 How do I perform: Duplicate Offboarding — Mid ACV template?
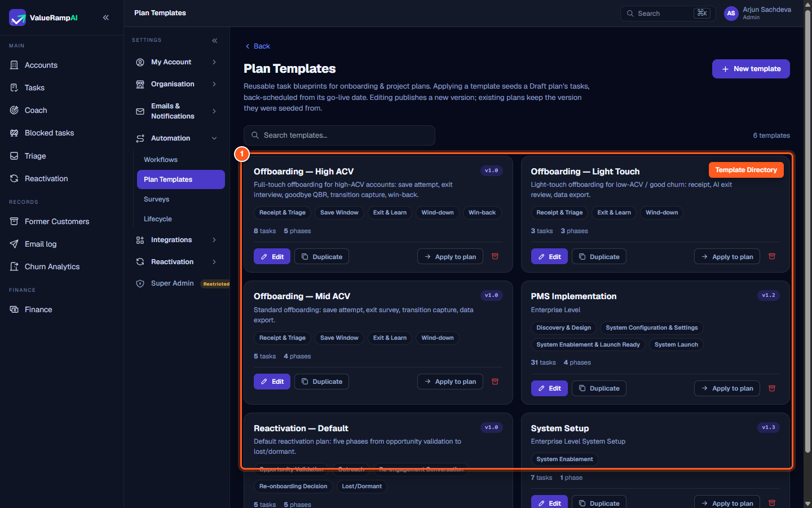pos(321,382)
